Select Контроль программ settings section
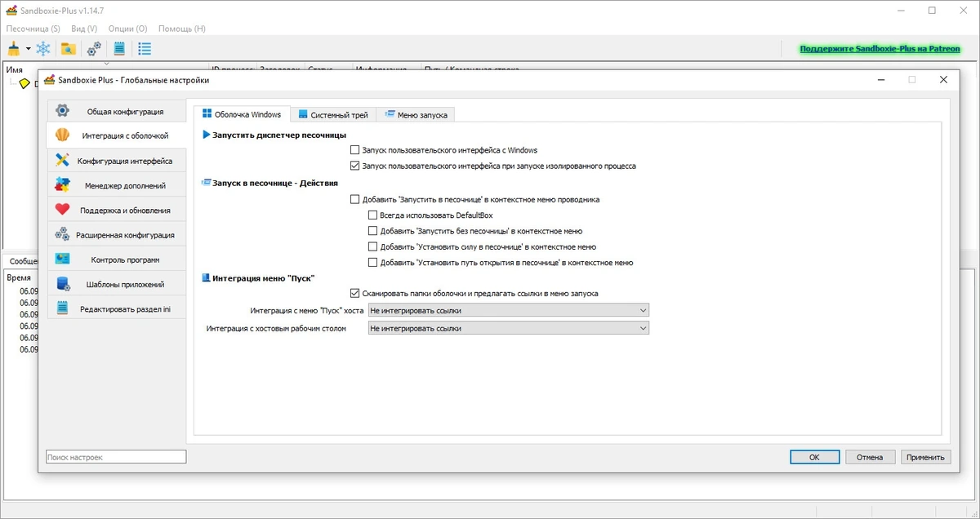Image resolution: width=980 pixels, height=519 pixels. pyautogui.click(x=116, y=259)
